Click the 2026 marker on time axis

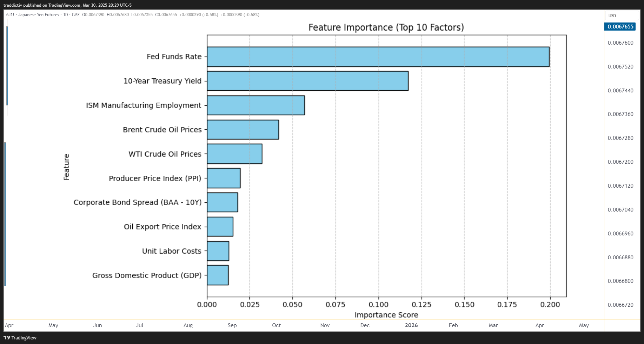(411, 325)
